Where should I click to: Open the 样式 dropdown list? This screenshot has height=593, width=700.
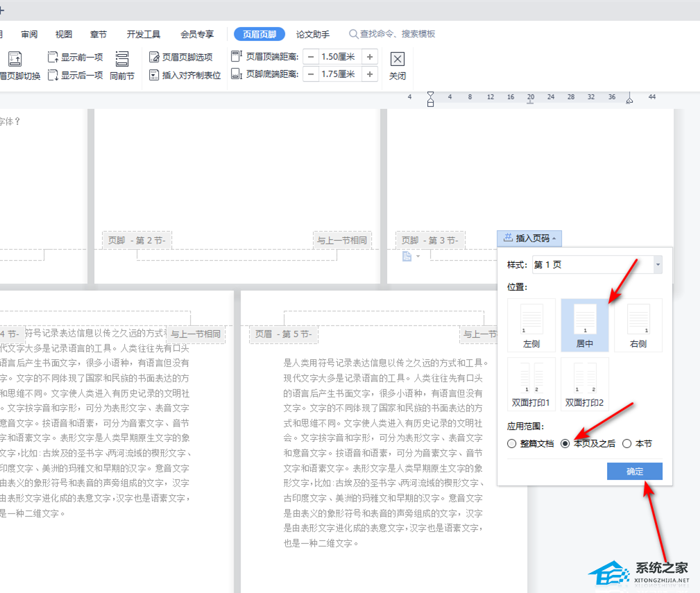658,265
